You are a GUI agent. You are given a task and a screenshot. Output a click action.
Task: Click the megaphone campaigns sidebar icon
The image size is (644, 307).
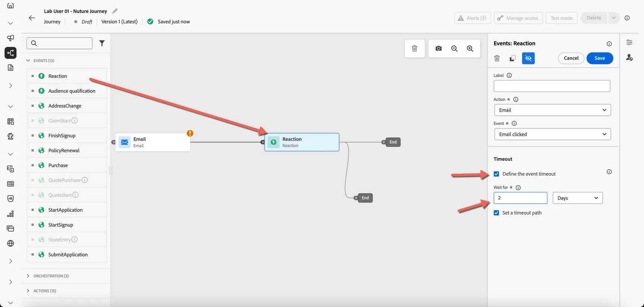tap(10, 38)
